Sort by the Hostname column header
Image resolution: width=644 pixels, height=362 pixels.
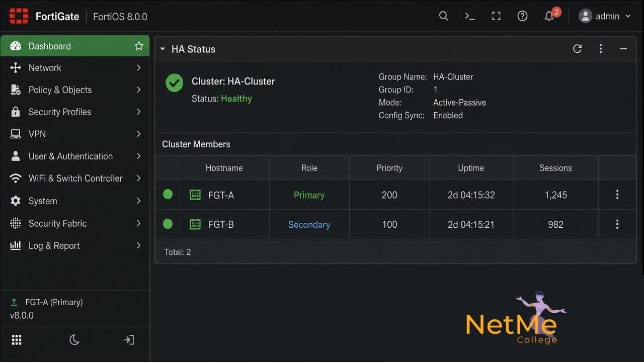click(x=224, y=168)
